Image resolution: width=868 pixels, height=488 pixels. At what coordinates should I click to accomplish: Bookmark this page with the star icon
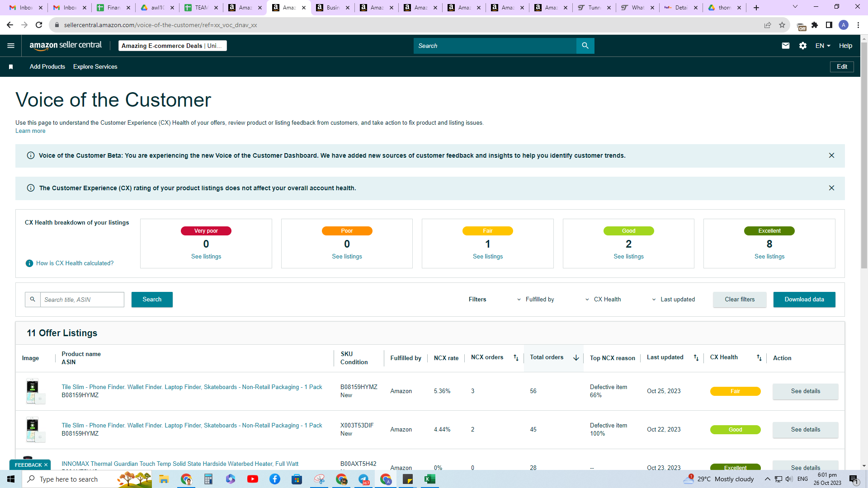click(x=782, y=25)
